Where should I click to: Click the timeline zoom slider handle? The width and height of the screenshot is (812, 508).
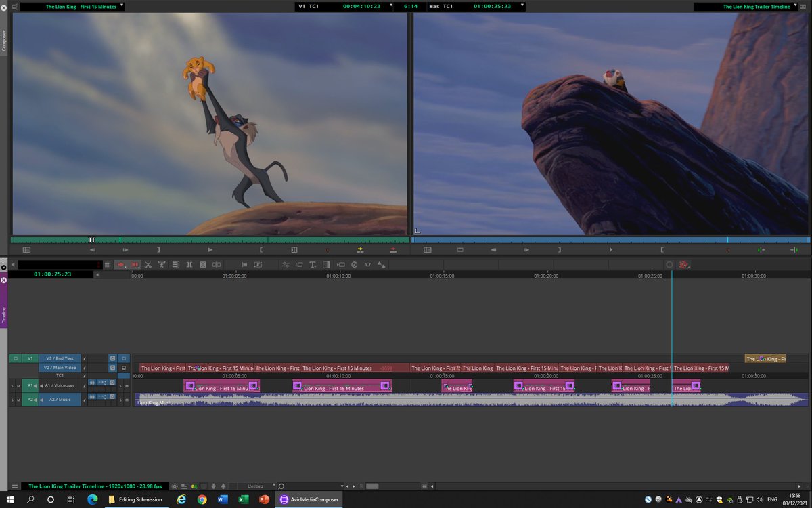point(372,486)
